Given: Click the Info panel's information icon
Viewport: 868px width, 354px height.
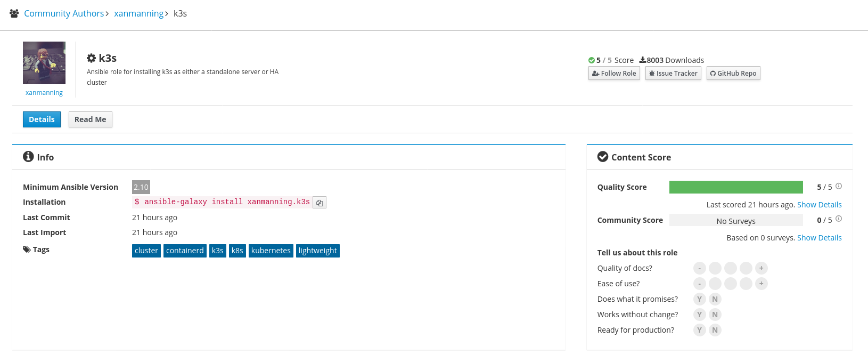Looking at the screenshot, I should [x=28, y=157].
